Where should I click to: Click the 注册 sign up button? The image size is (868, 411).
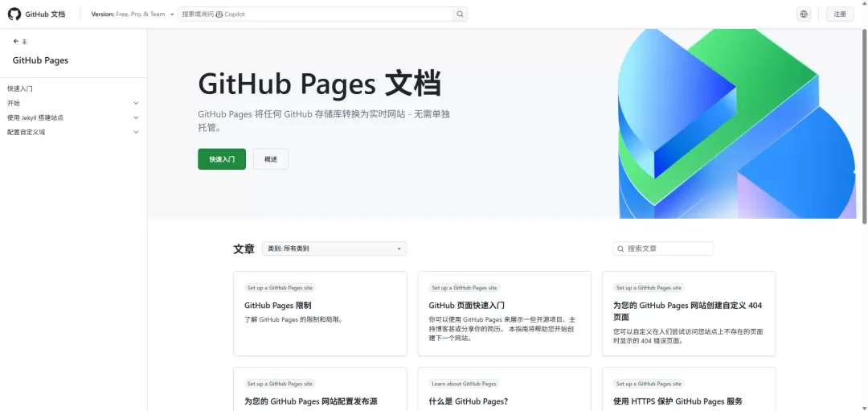(x=840, y=14)
